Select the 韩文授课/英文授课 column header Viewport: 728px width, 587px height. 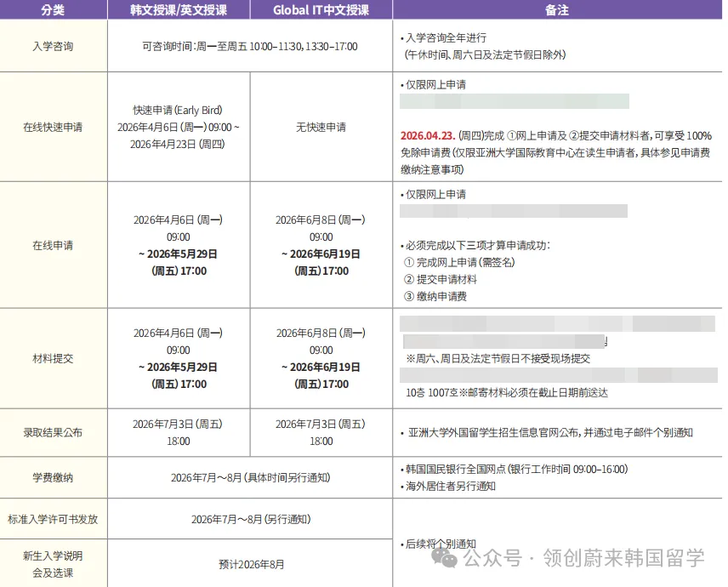pos(179,9)
